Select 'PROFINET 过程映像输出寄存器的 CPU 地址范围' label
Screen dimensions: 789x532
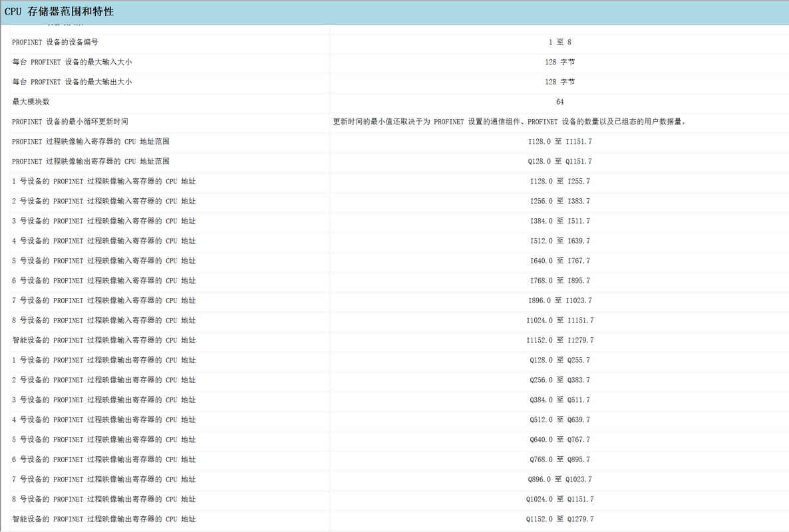[90, 162]
